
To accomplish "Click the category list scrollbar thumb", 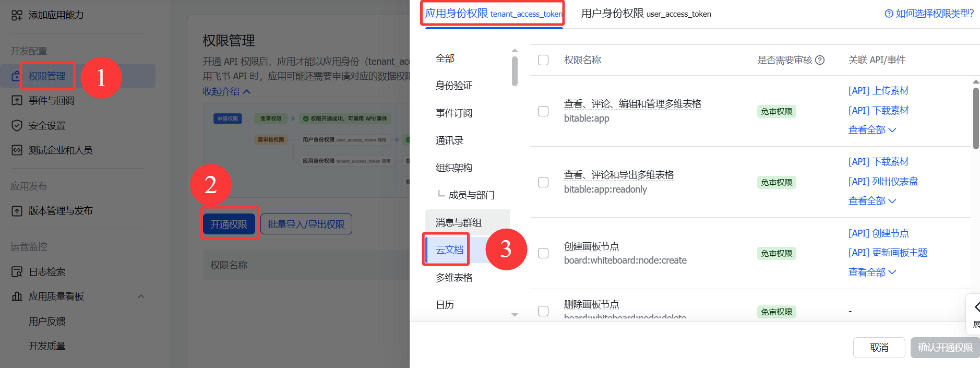I will (515, 70).
